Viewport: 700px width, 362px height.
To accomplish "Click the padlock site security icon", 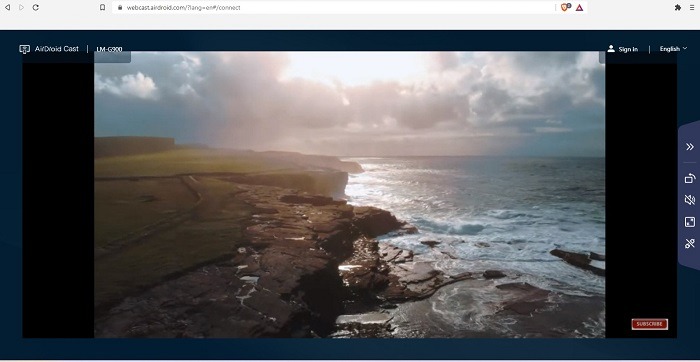I will (119, 8).
